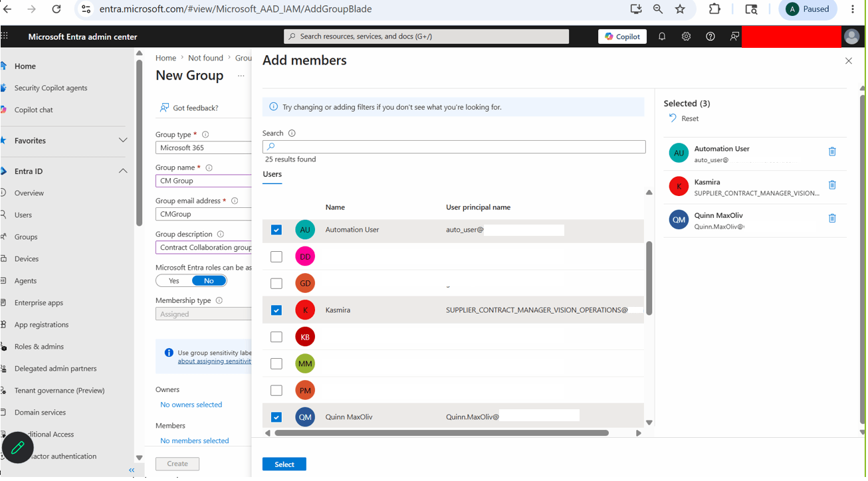Click the user list vertical scrollbar

[649, 278]
